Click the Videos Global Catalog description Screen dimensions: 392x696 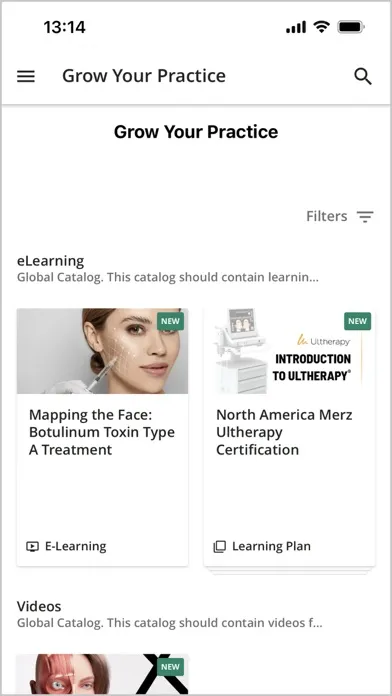[x=170, y=623]
